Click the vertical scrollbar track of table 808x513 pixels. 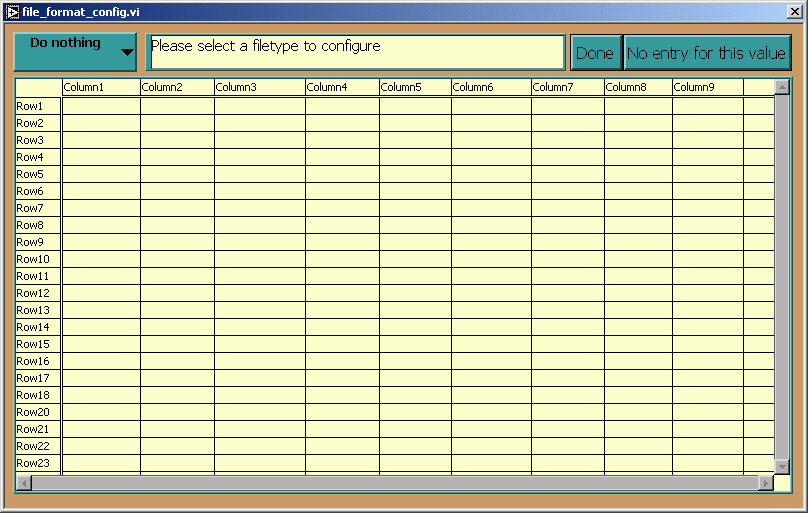[x=782, y=277]
